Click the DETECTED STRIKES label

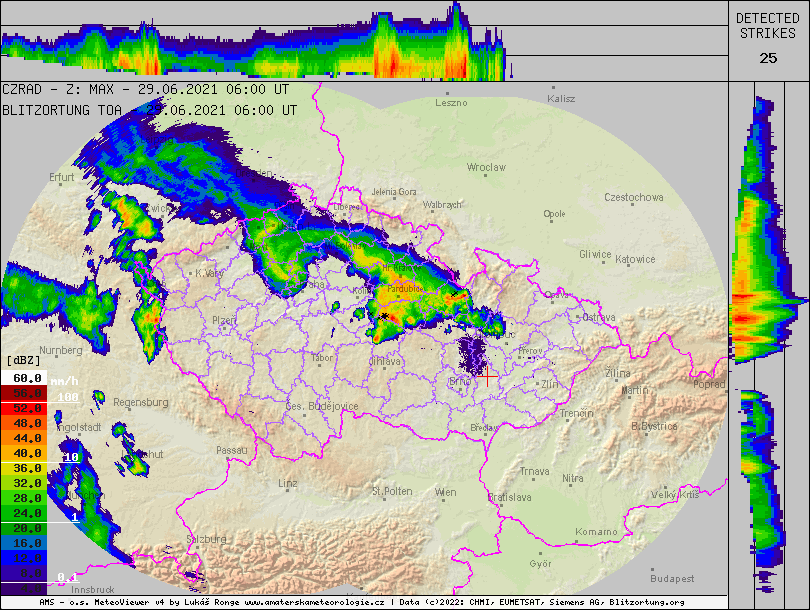tap(768, 26)
